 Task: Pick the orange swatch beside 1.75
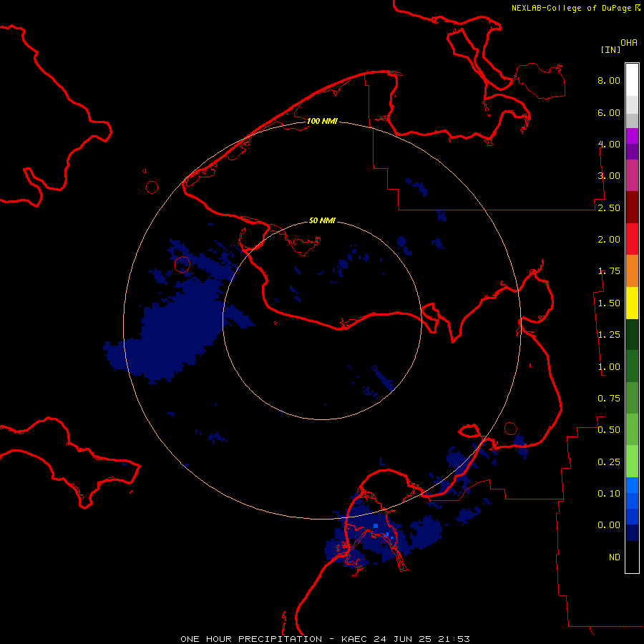pos(632,271)
